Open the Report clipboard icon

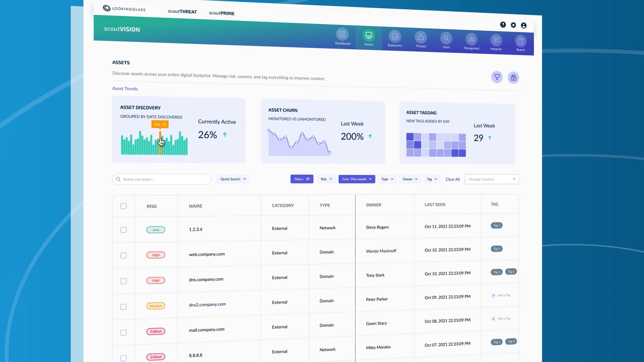click(x=521, y=42)
